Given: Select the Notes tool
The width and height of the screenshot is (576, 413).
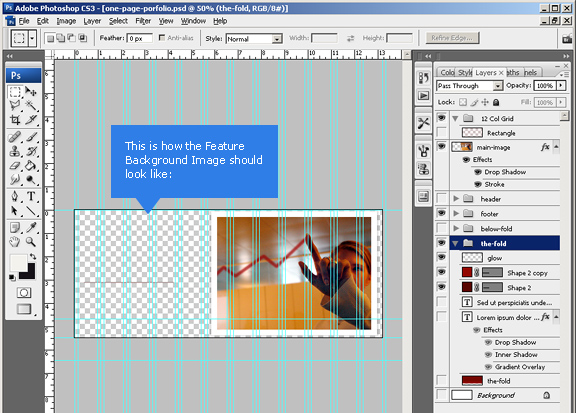Looking at the screenshot, I should coord(15,228).
